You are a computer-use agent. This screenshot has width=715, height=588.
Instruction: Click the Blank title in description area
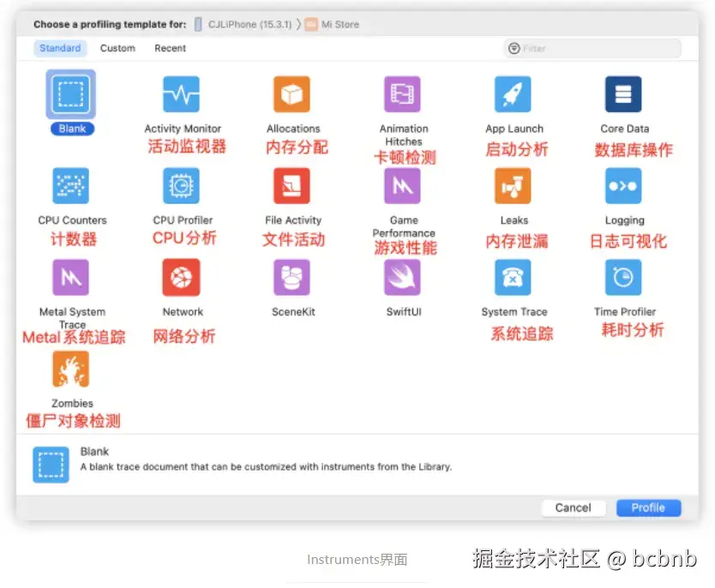tap(94, 451)
